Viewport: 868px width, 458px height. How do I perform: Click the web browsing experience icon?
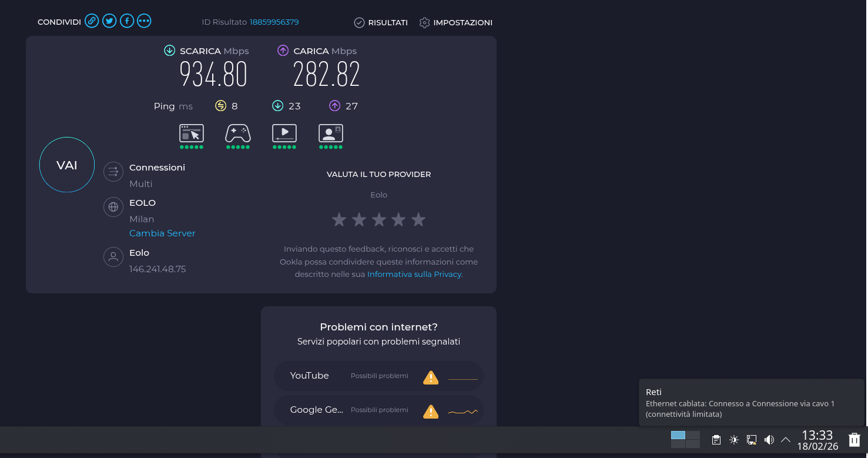(192, 133)
